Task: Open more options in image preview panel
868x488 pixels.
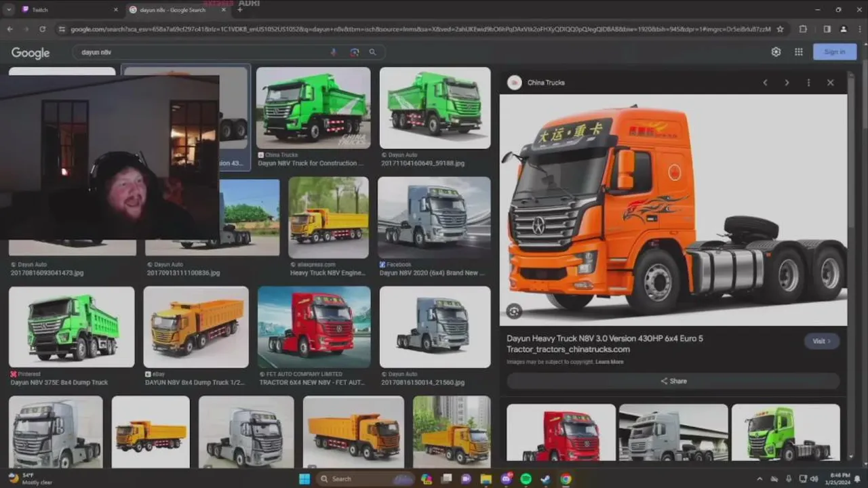Action: click(x=808, y=83)
